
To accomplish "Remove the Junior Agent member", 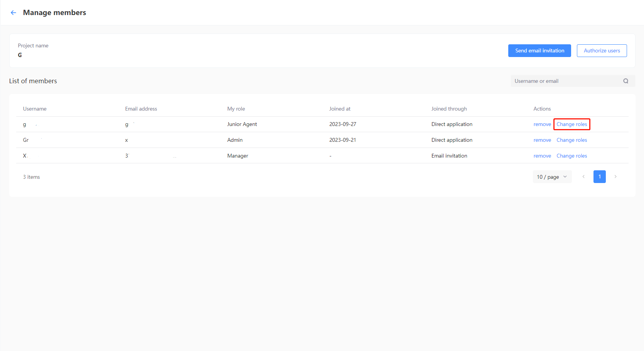I will [542, 124].
